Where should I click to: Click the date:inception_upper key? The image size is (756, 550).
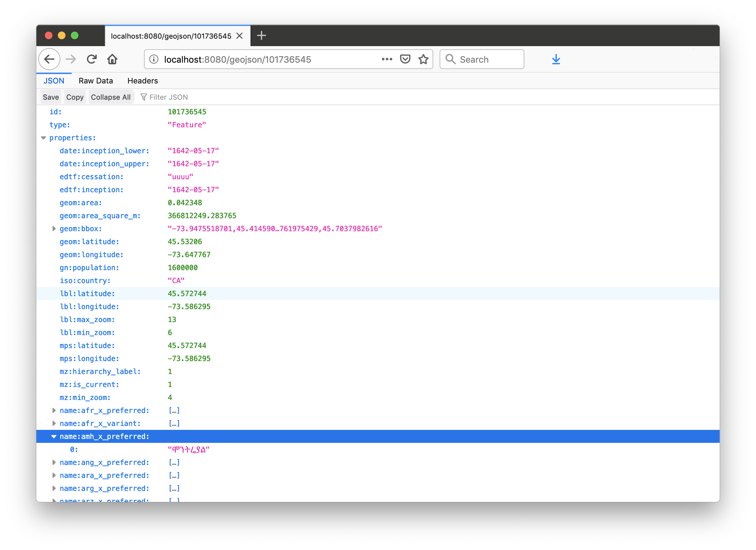pyautogui.click(x=104, y=164)
